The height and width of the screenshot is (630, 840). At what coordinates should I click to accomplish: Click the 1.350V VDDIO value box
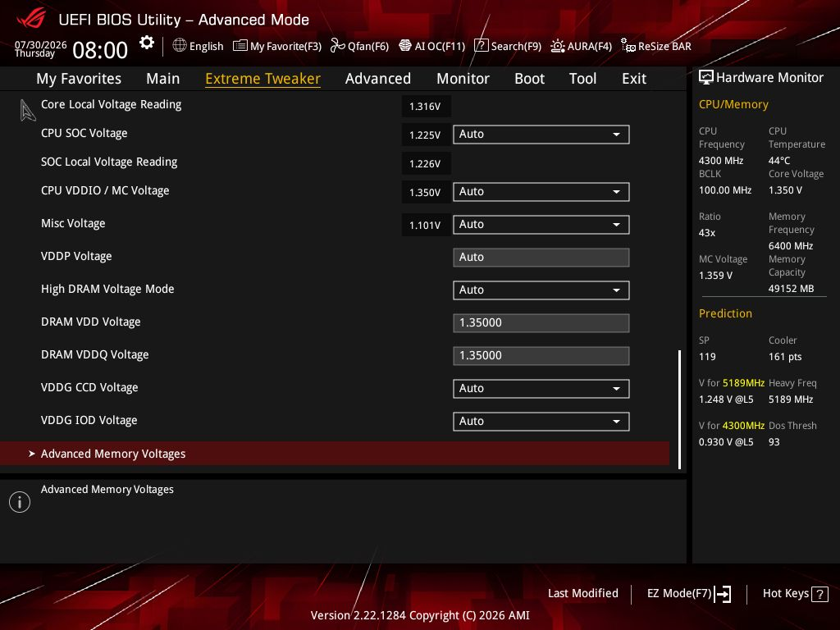(426, 192)
